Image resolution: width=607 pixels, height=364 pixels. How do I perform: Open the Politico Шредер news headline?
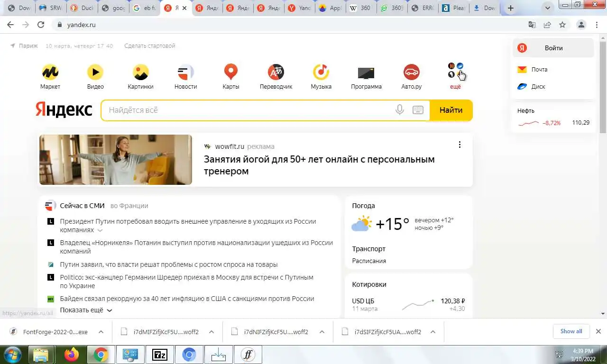[x=186, y=282]
